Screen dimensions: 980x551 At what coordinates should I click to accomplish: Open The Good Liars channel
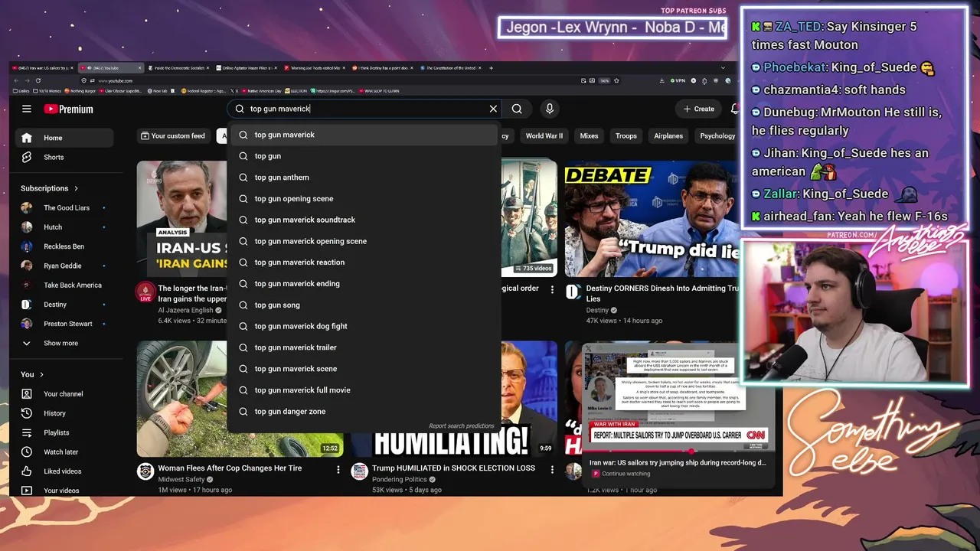(x=64, y=207)
